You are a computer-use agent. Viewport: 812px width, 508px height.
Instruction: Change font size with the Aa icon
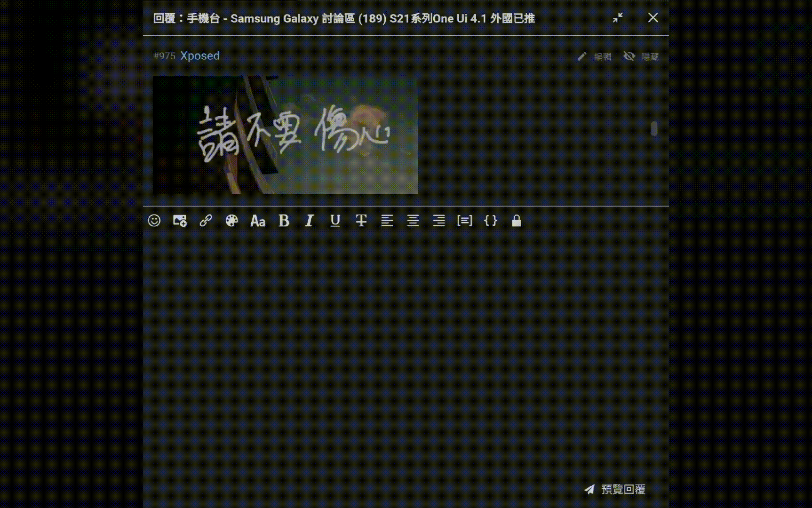[258, 221]
